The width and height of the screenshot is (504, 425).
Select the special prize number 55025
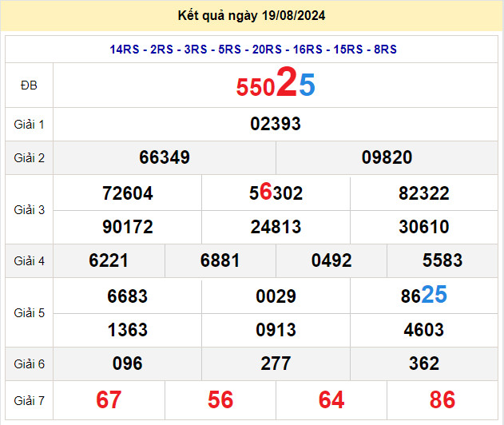[276, 82]
